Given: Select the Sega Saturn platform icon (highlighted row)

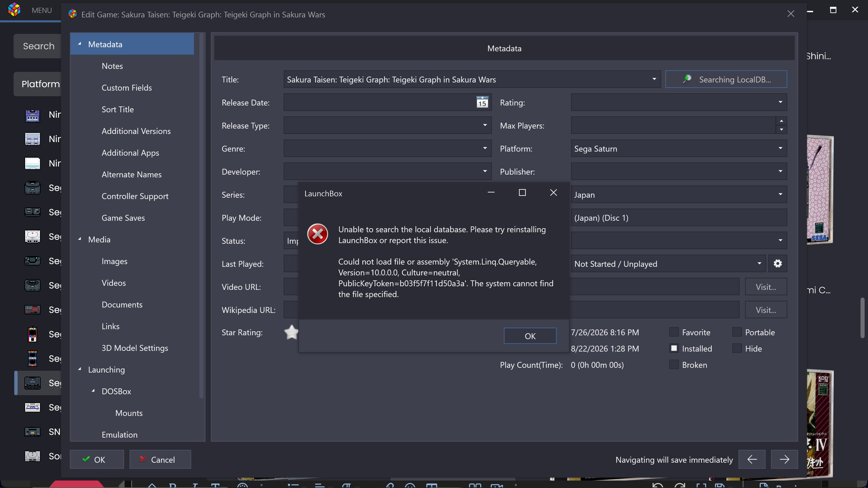Looking at the screenshot, I should [32, 383].
